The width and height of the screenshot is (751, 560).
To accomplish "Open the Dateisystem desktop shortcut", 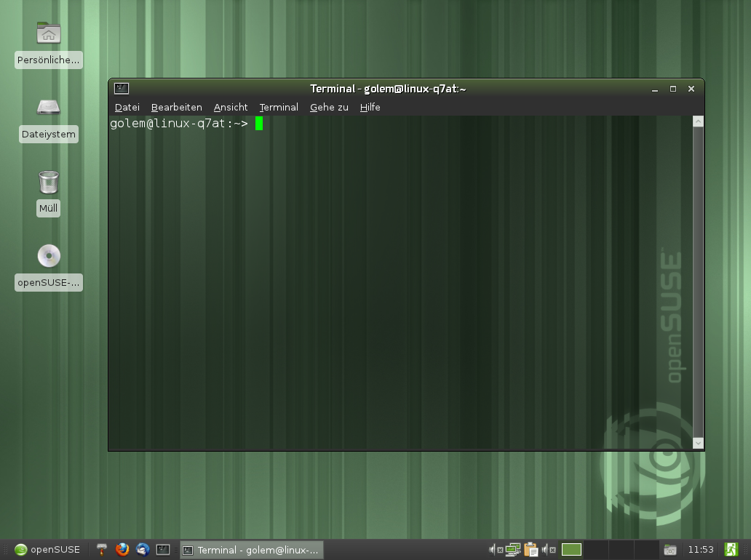I will tap(48, 109).
